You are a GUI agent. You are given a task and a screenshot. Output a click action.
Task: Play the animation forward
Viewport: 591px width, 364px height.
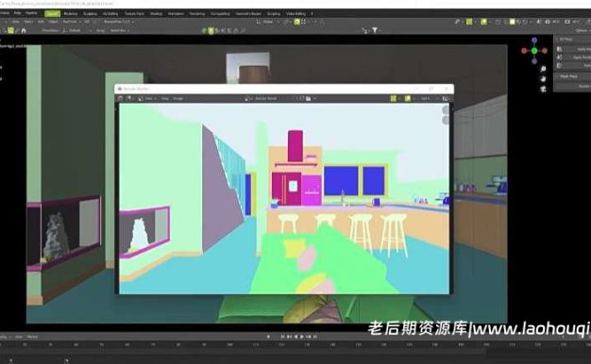[x=303, y=337]
